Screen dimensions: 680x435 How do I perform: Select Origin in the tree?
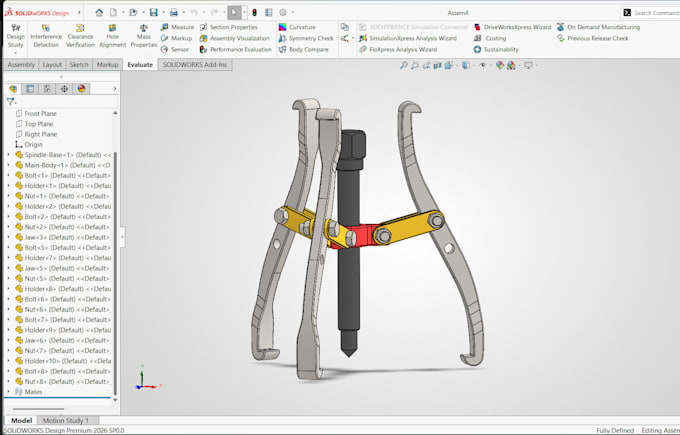coord(29,144)
